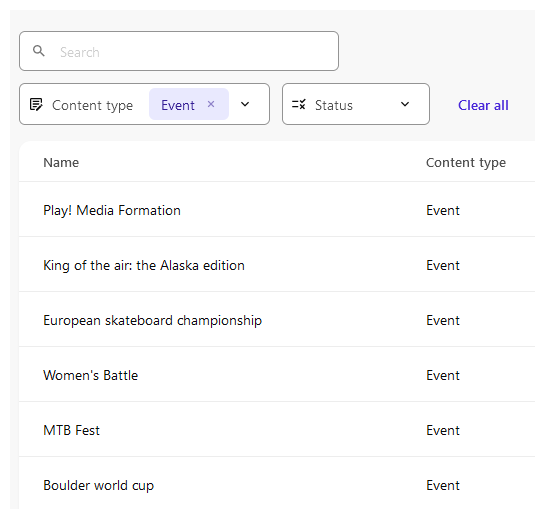Viewport: 545px width, 519px height.
Task: Click the Clear all link
Action: pos(483,105)
